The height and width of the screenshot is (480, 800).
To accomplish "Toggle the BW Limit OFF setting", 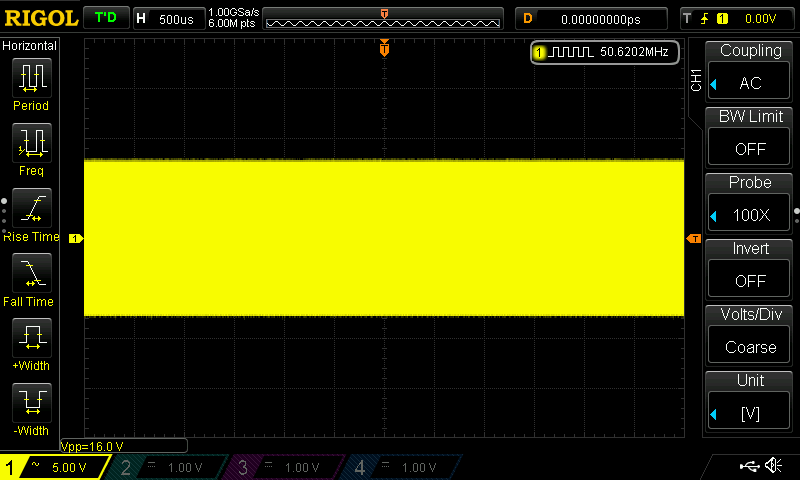I will coord(749,148).
